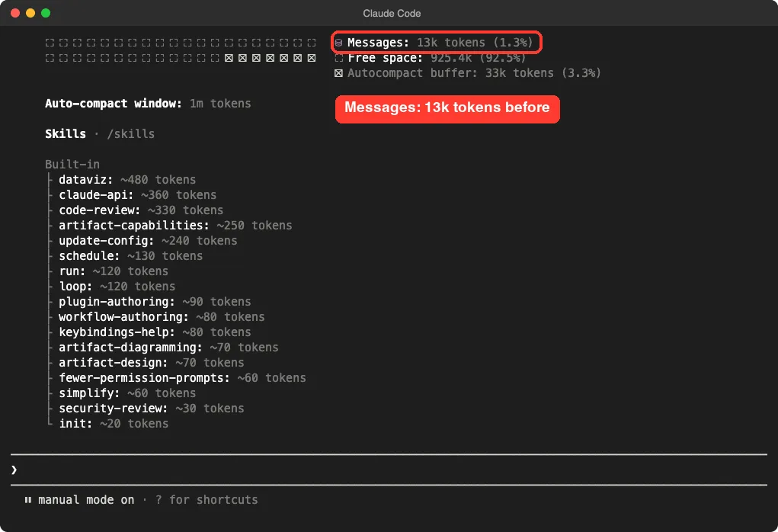This screenshot has height=532, width=778.
Task: Select the artifact-design skill row
Action: coord(152,363)
